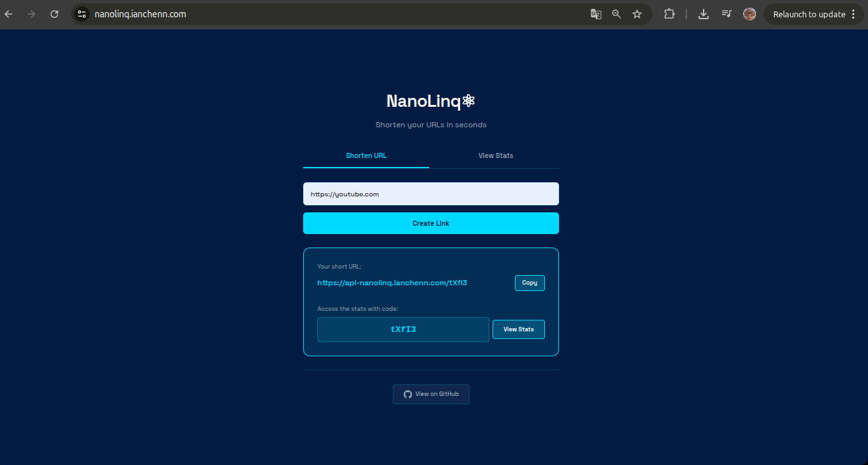The image size is (868, 465).
Task: Open Chrome's three-dot menu
Action: 853,14
